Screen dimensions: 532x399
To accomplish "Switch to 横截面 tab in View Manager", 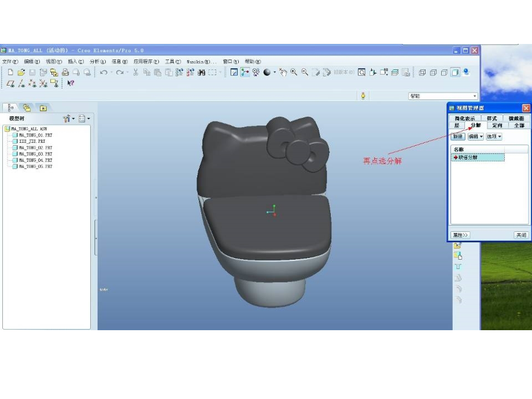I will (x=516, y=119).
